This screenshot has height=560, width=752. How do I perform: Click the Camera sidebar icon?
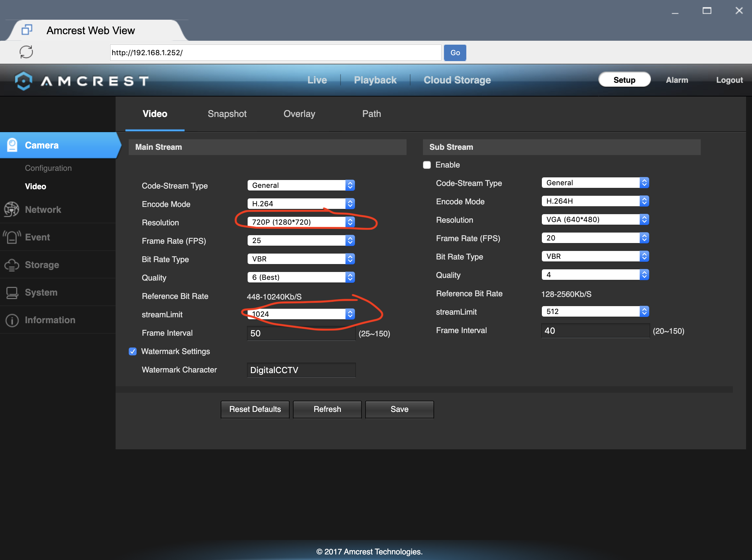[x=12, y=145]
